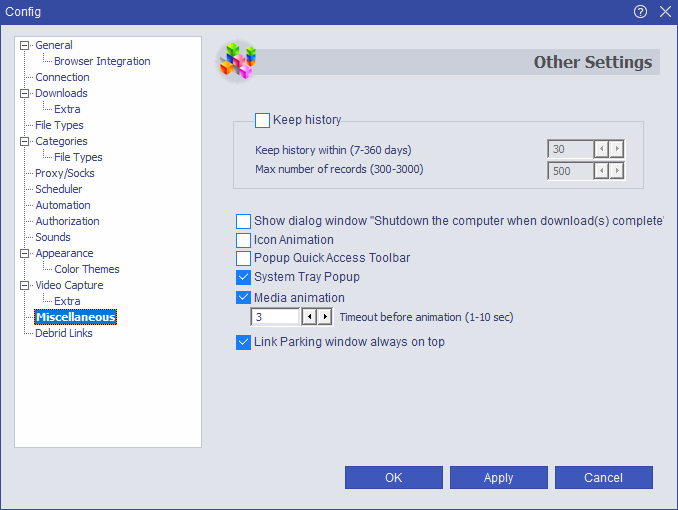
Task: Select the Appearance item
Action: [64, 253]
